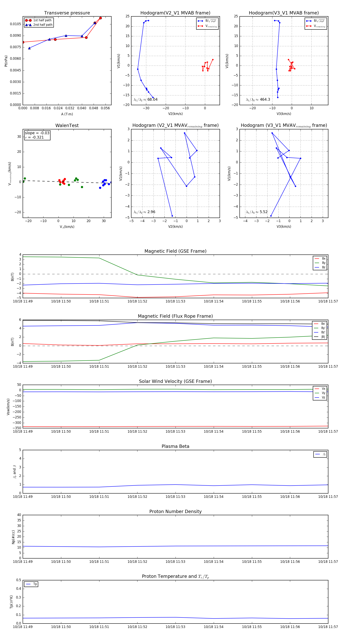
Task: Click the 'Hodogram (V2_V1 MVAV remaining frame)' title
Action: [x=175, y=125]
